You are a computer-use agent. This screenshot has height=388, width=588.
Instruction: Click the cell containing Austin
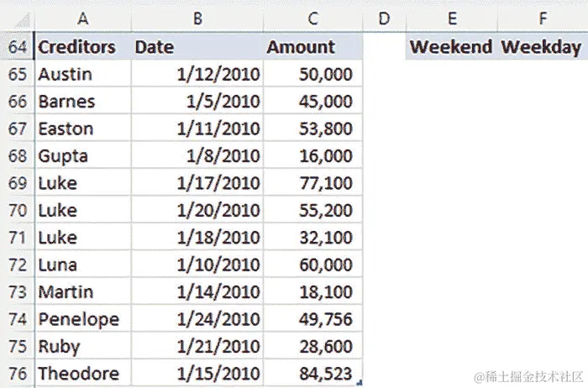point(82,75)
